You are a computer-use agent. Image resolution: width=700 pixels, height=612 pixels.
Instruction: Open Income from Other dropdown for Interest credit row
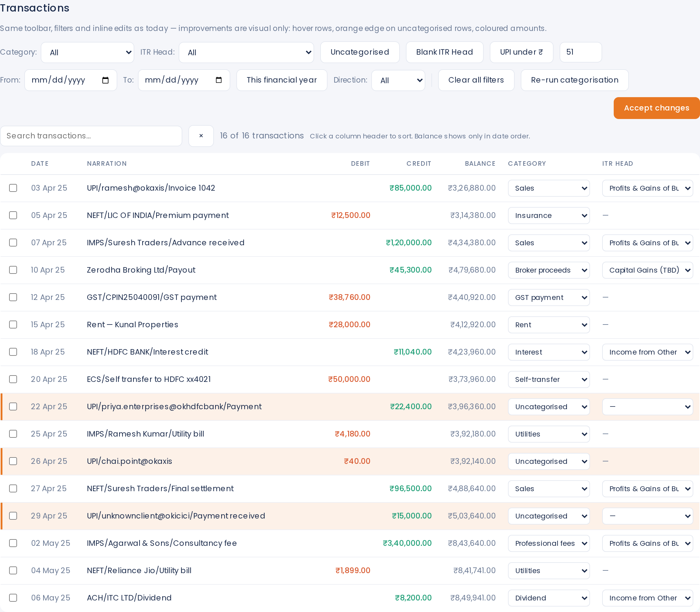click(x=647, y=352)
